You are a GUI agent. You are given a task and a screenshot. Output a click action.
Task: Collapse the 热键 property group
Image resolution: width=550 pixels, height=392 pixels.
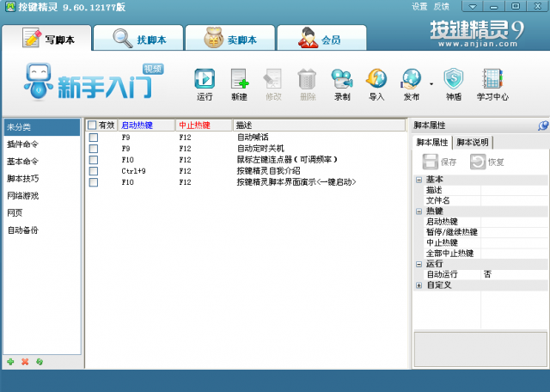click(x=419, y=211)
